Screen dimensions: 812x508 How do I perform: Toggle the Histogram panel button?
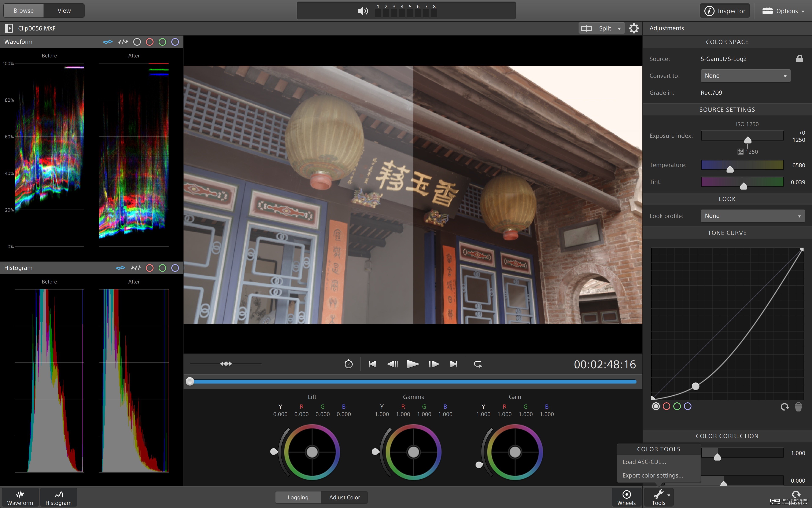click(58, 498)
